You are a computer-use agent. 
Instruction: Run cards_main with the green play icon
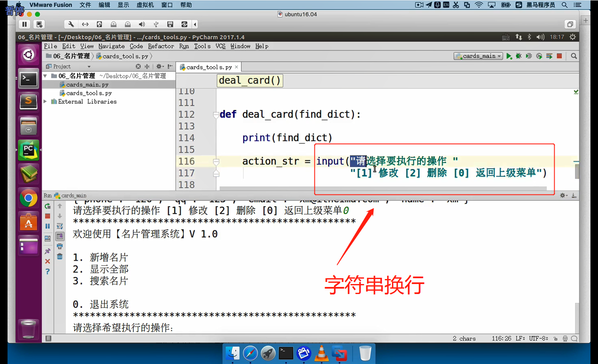pyautogui.click(x=509, y=56)
